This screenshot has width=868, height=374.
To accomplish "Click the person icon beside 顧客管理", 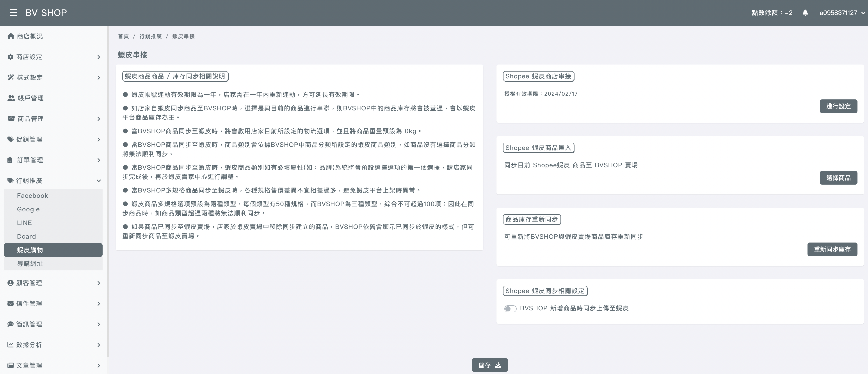I will click(x=11, y=283).
